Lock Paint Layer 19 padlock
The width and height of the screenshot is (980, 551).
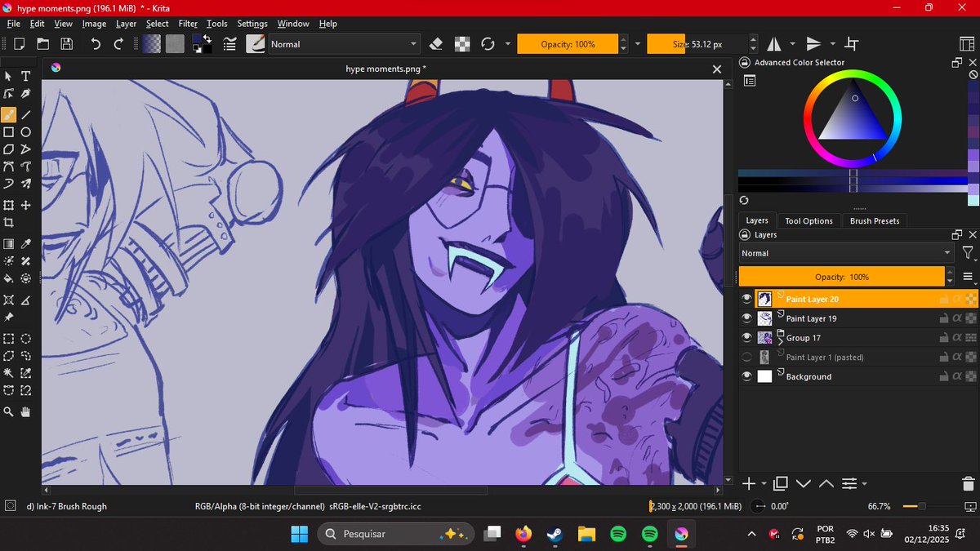943,318
